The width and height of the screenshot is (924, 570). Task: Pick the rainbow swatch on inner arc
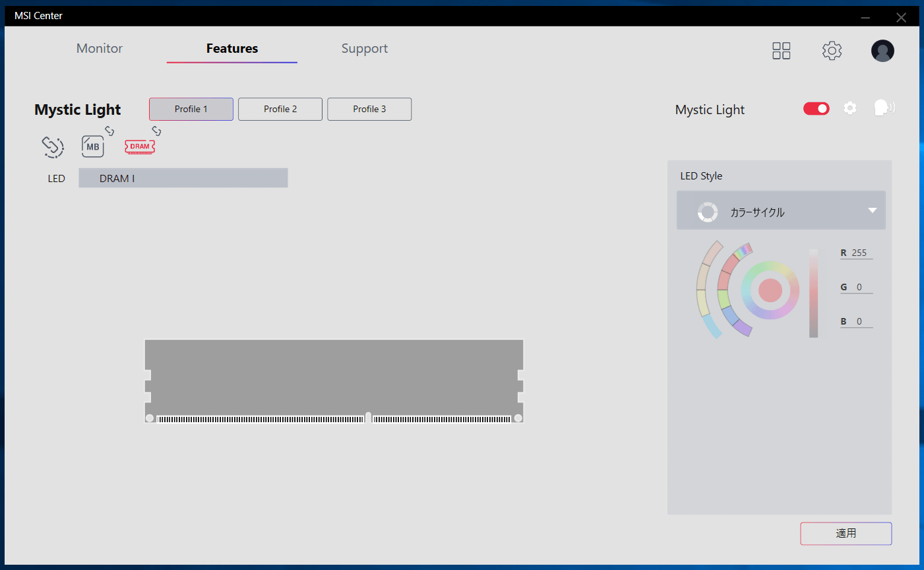pyautogui.click(x=743, y=251)
